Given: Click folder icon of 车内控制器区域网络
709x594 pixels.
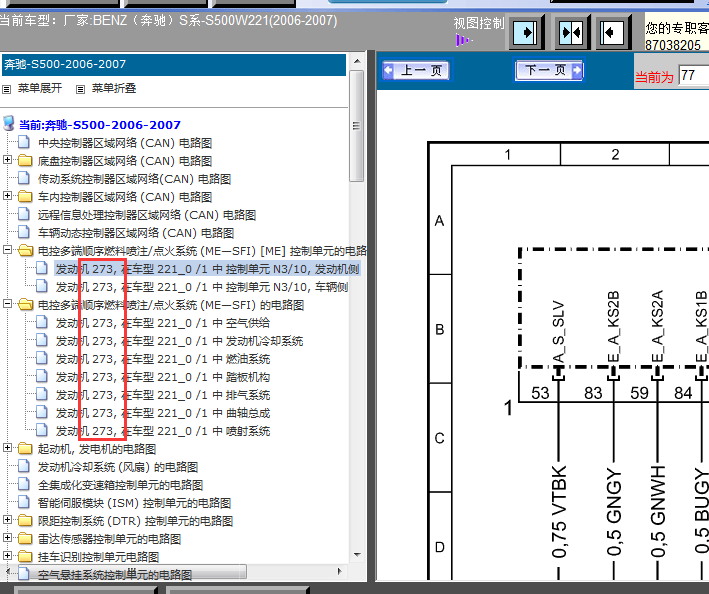Looking at the screenshot, I should (25, 197).
